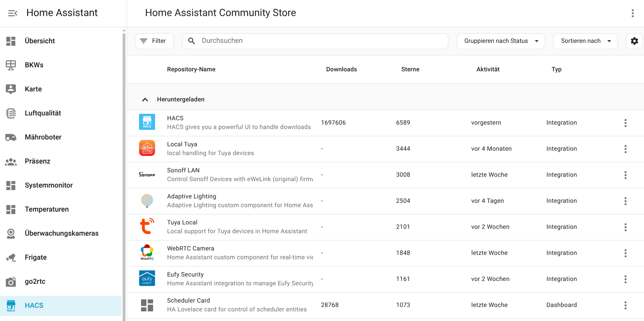Click the Scheduler Card dashboard icon

(x=147, y=305)
